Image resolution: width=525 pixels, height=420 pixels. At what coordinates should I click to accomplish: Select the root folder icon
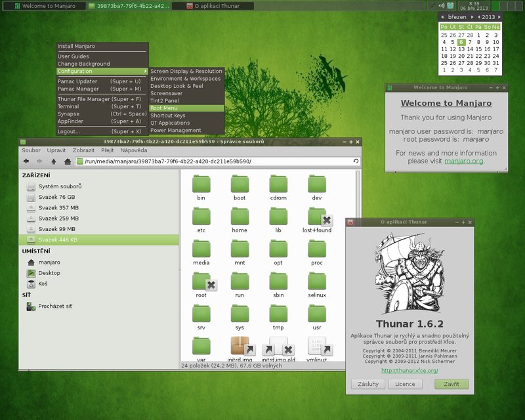pyautogui.click(x=203, y=282)
